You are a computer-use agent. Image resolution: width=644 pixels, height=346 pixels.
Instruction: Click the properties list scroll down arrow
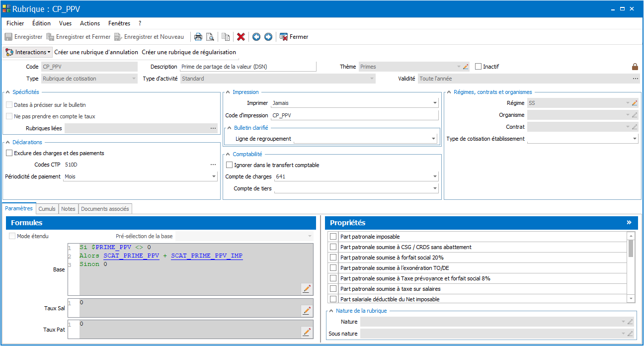pos(631,299)
